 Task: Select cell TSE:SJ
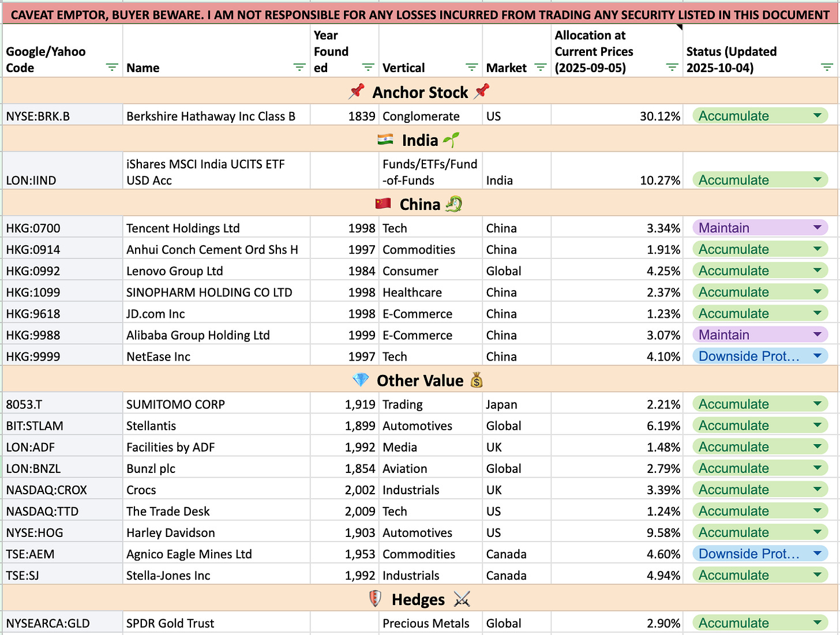(x=62, y=574)
